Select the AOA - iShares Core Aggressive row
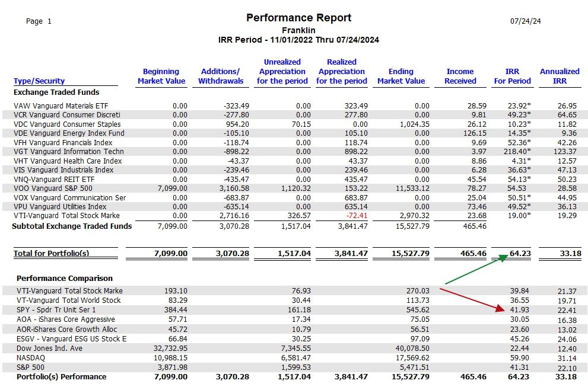 pyautogui.click(x=295, y=319)
